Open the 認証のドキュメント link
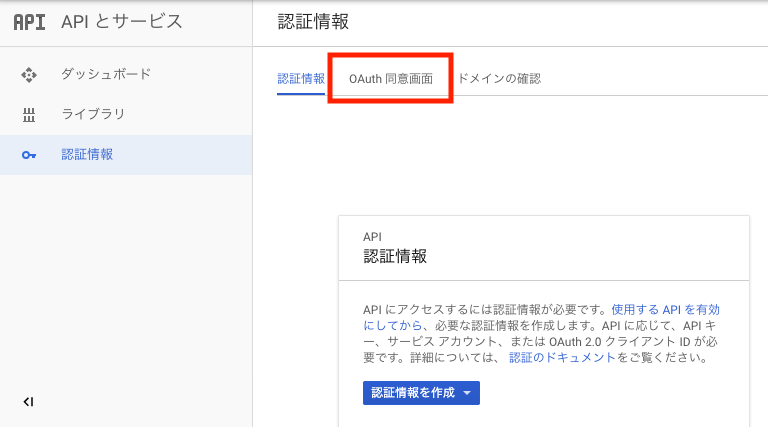The width and height of the screenshot is (768, 427). 562,357
